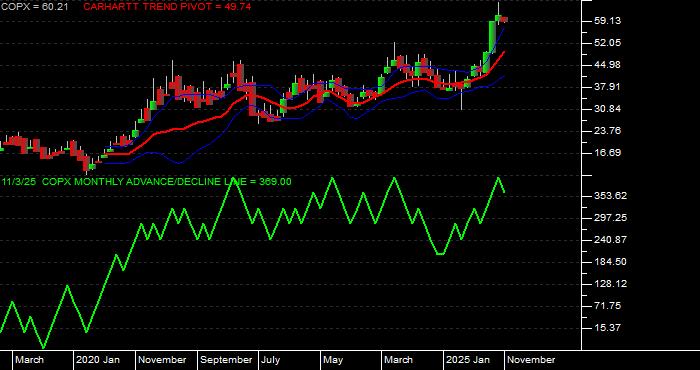Click the March label before 2025 Jan
The height and width of the screenshot is (370, 700).
[x=399, y=360]
